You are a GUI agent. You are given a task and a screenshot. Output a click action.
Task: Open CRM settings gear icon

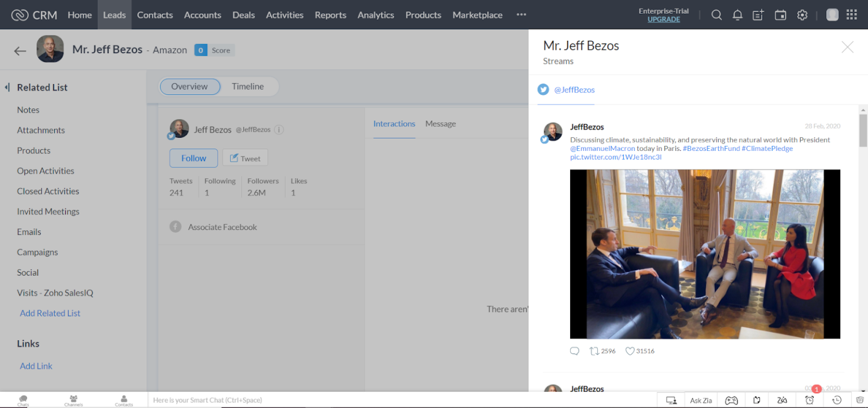802,15
